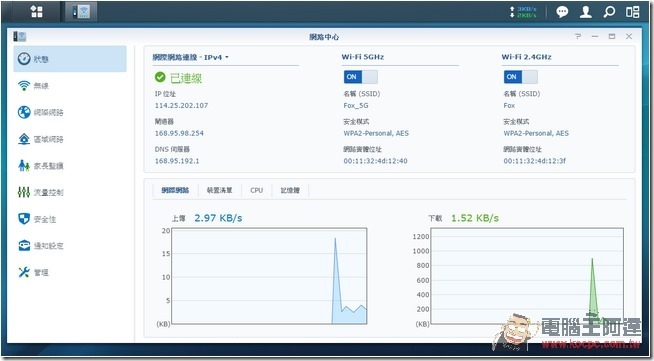
Task: Toggle the Wi-Fi 5GHz ON switch
Action: tap(360, 77)
